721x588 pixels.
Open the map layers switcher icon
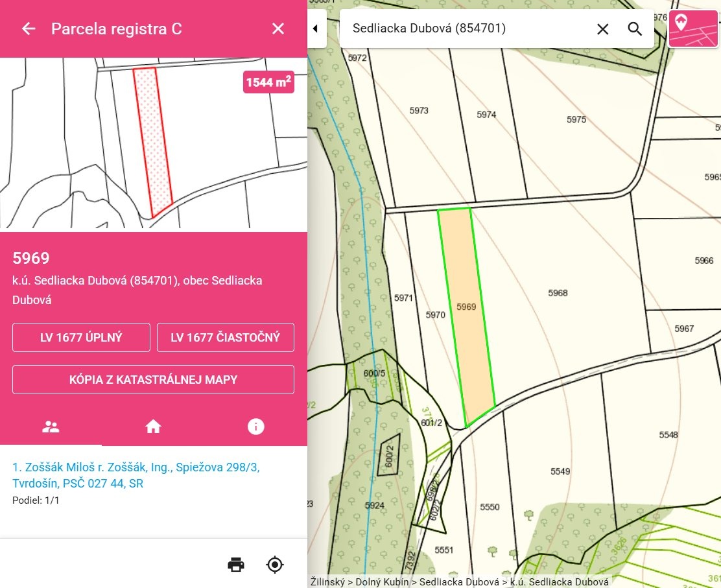(692, 29)
